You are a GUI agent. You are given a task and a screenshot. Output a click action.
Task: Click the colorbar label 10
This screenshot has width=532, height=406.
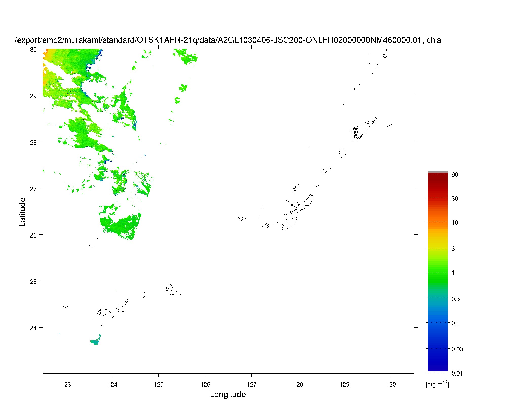pos(455,222)
